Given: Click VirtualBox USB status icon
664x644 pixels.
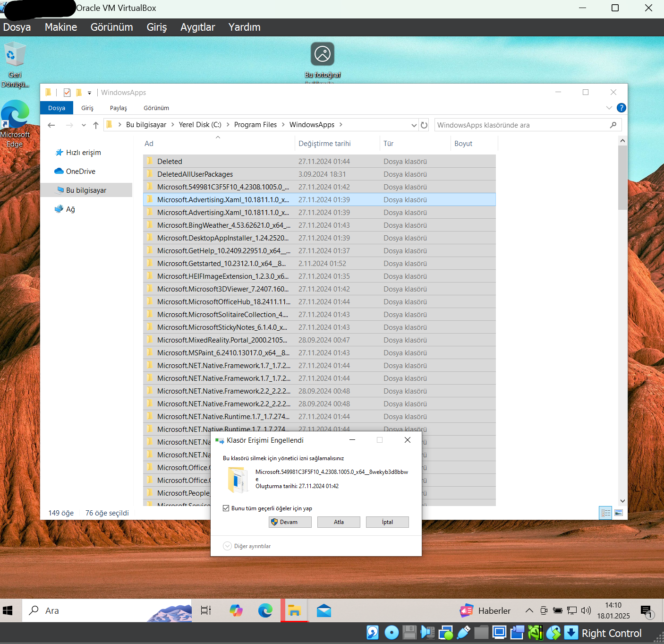Looking at the screenshot, I should pyautogui.click(x=463, y=633).
